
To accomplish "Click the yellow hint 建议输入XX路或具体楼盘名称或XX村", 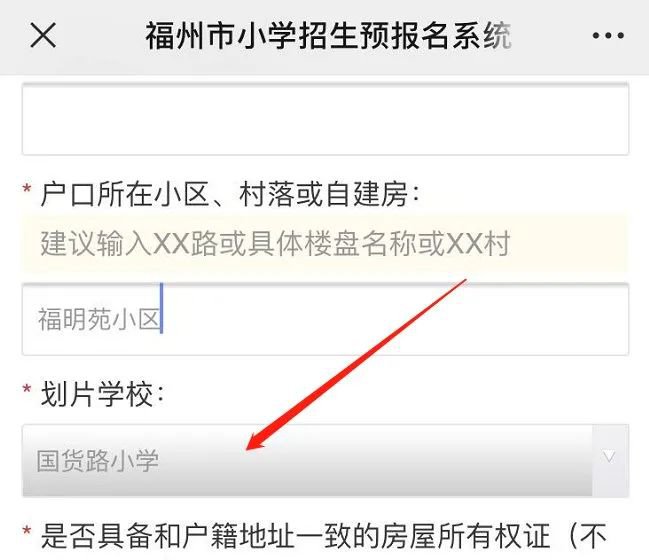I will click(275, 243).
